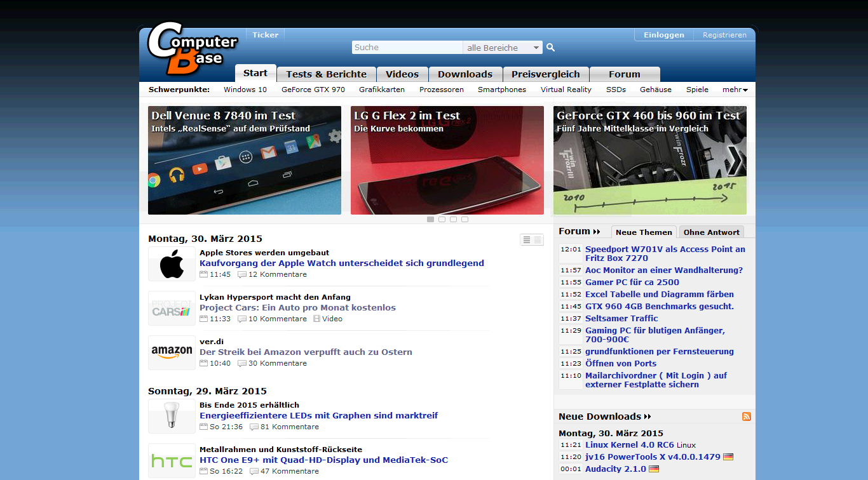868x480 pixels.
Task: Expand the Neue Downloads header arrows
Action: coord(648,417)
